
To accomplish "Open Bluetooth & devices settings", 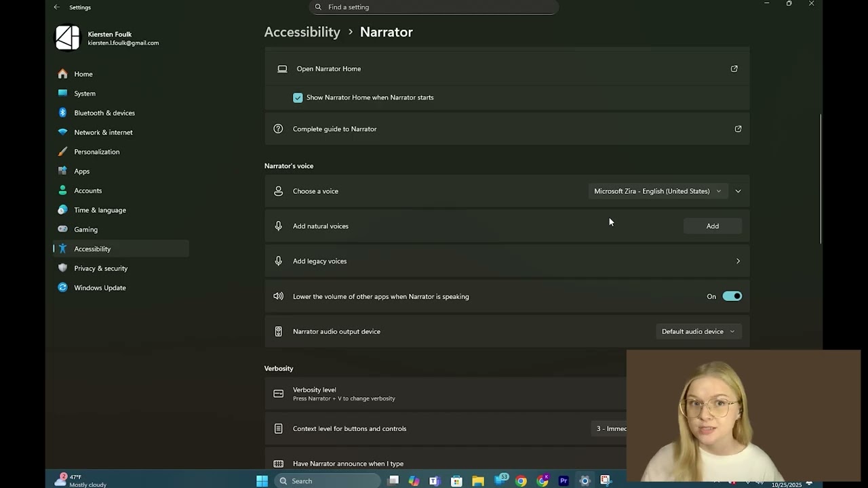I will pyautogui.click(x=104, y=113).
